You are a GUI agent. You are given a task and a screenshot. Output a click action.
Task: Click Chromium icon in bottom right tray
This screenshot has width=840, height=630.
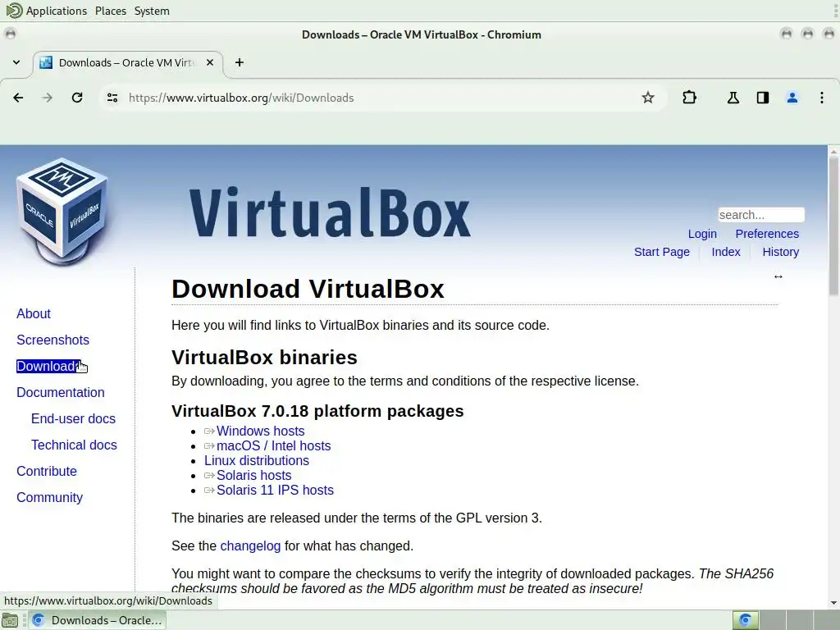click(x=745, y=620)
